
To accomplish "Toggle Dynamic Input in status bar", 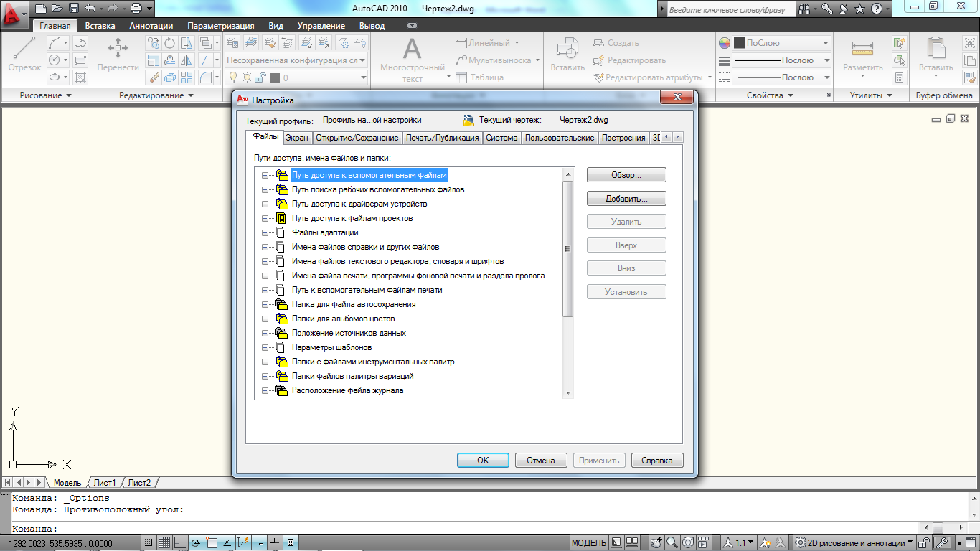I will pyautogui.click(x=260, y=543).
